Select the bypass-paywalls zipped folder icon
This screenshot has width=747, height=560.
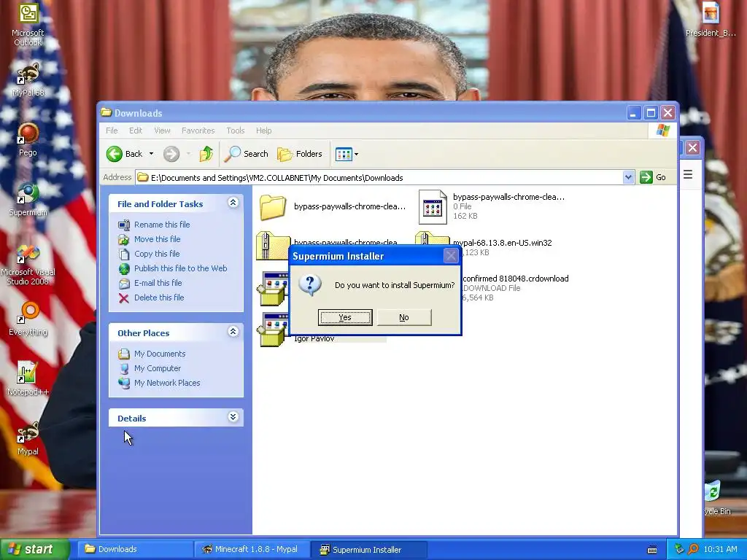273,245
